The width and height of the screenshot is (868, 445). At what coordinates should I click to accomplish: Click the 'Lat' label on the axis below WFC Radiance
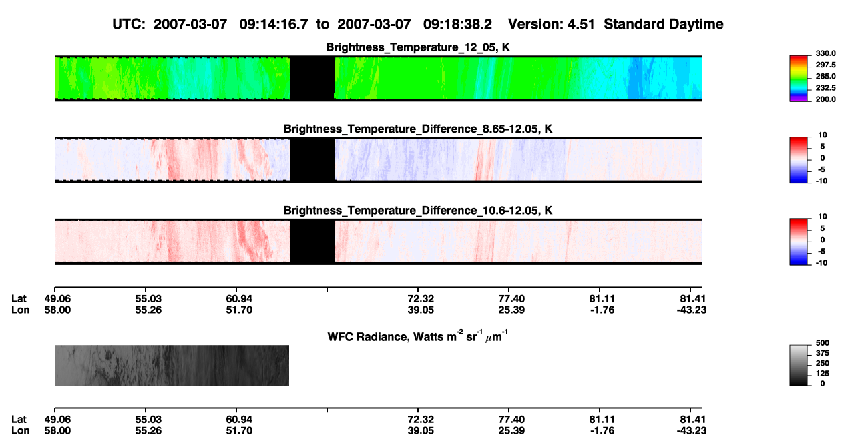pyautogui.click(x=19, y=419)
